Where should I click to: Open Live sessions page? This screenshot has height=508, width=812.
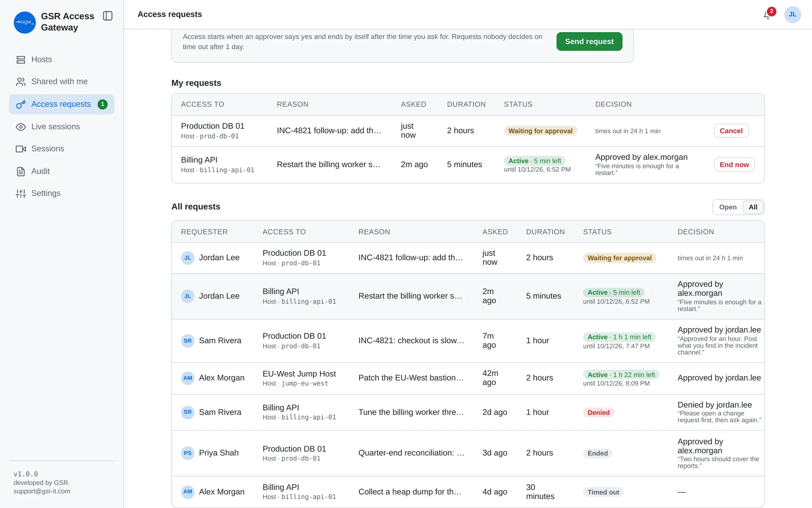62,127
